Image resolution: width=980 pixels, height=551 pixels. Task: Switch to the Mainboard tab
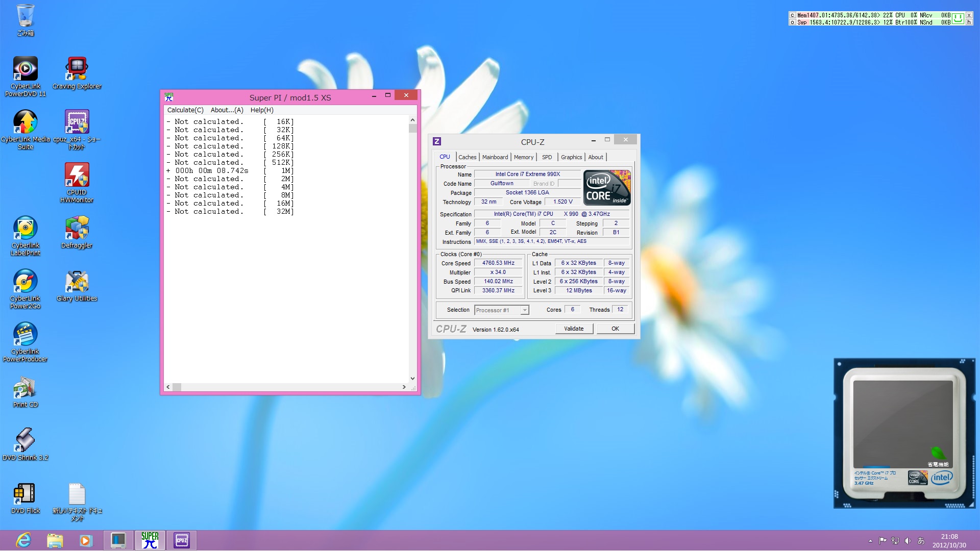click(495, 157)
